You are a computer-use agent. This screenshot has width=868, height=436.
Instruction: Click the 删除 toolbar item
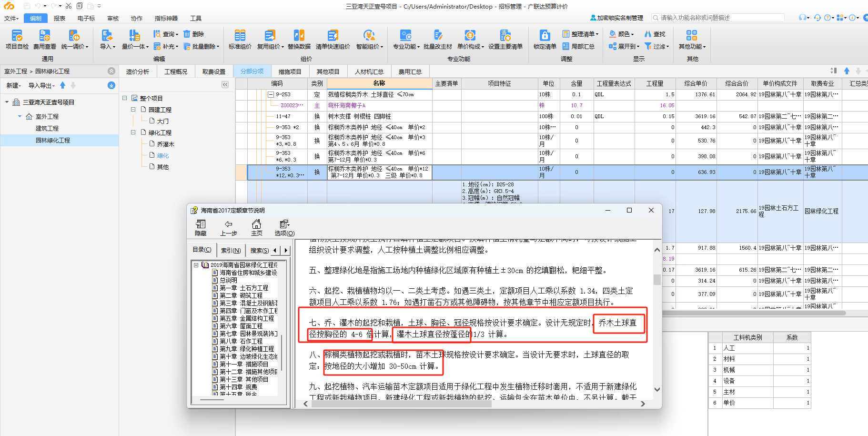click(x=193, y=34)
